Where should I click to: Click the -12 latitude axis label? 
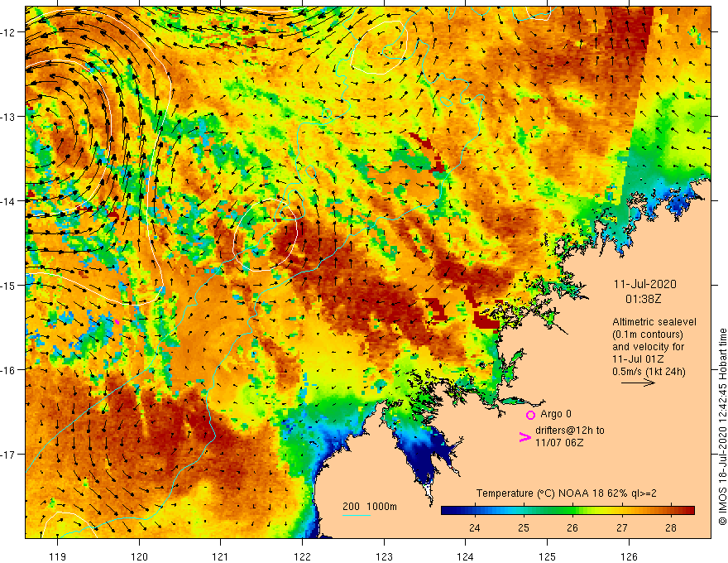pyautogui.click(x=8, y=32)
